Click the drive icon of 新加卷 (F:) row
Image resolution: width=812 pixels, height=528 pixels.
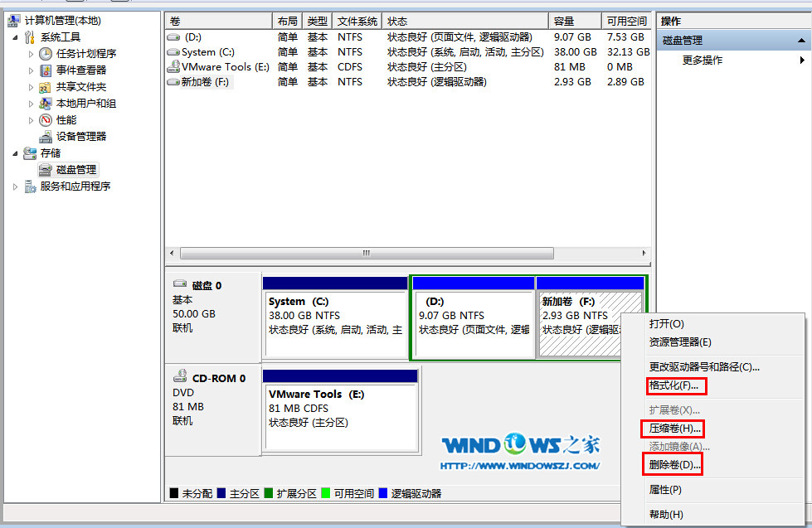(x=173, y=82)
